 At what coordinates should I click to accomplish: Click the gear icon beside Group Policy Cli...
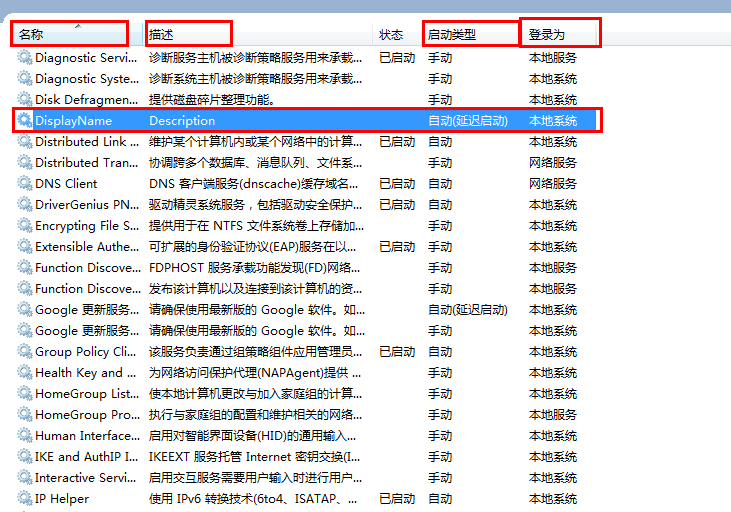25,351
